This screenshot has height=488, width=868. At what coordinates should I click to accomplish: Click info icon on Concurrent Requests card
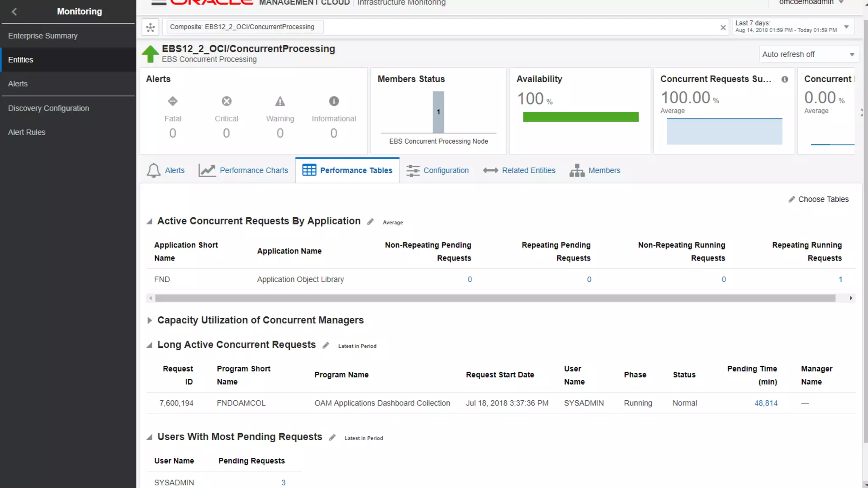pyautogui.click(x=785, y=79)
